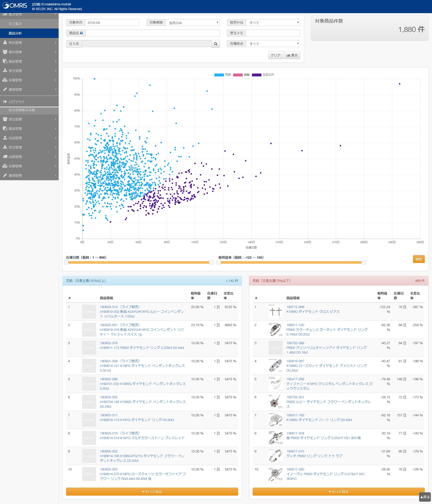The height and width of the screenshot is (504, 432).
Task: Click the 調整 button
Action: [419, 259]
